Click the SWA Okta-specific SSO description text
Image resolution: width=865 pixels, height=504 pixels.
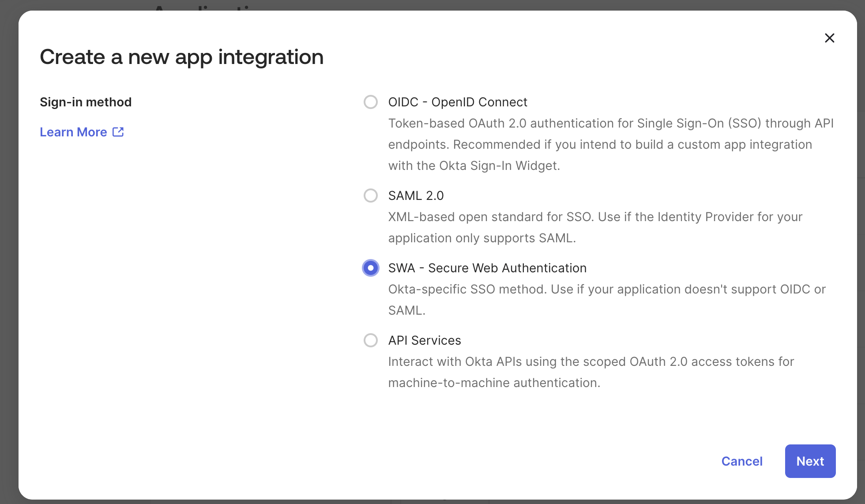606,300
